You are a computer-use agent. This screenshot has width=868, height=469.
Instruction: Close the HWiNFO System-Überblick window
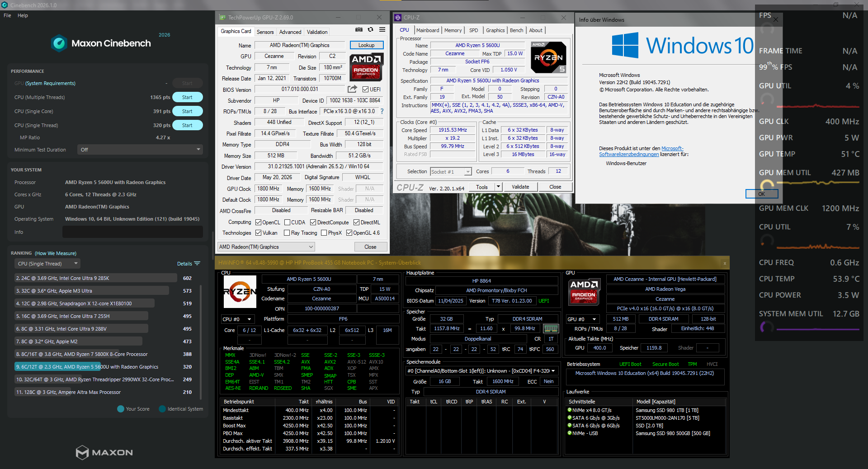click(725, 263)
